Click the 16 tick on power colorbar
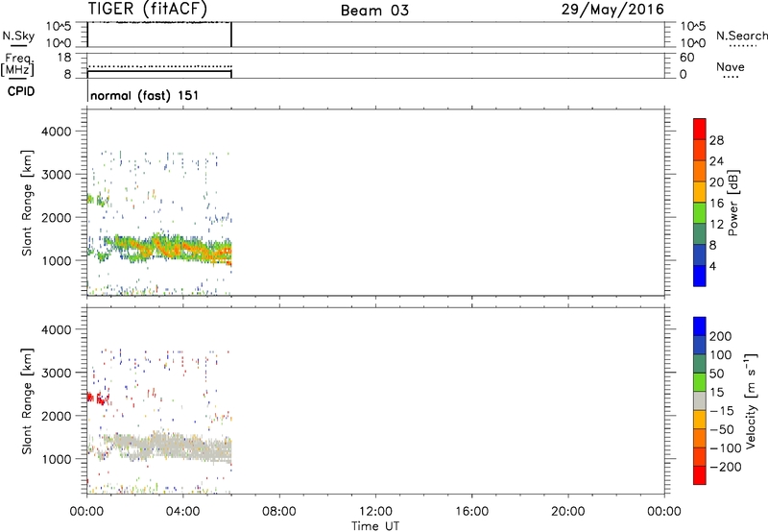Viewport: 768px width, 532px height. coord(716,204)
